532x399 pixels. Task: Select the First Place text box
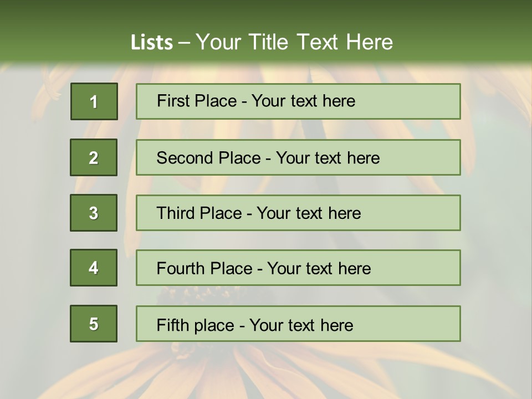pyautogui.click(x=298, y=101)
